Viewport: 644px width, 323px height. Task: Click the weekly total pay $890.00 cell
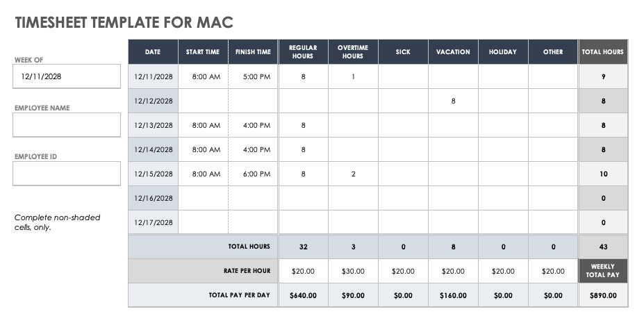point(603,295)
